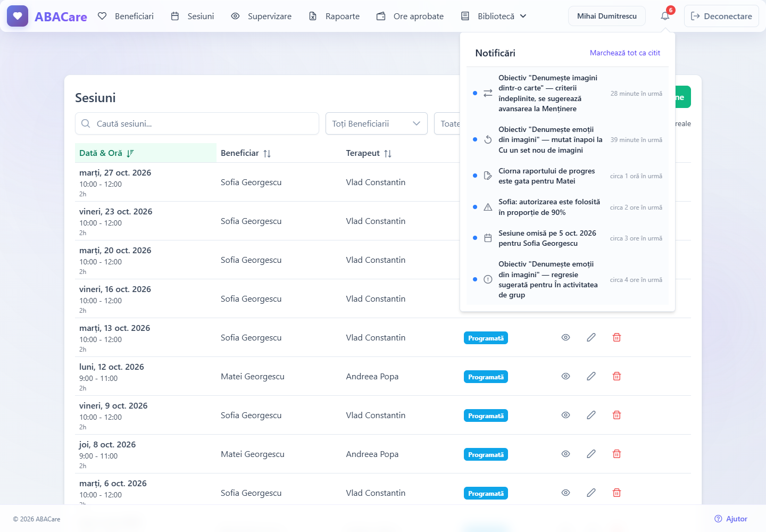766x532 pixels.
Task: View the 13 oct. 2026 session details
Action: 565,337
